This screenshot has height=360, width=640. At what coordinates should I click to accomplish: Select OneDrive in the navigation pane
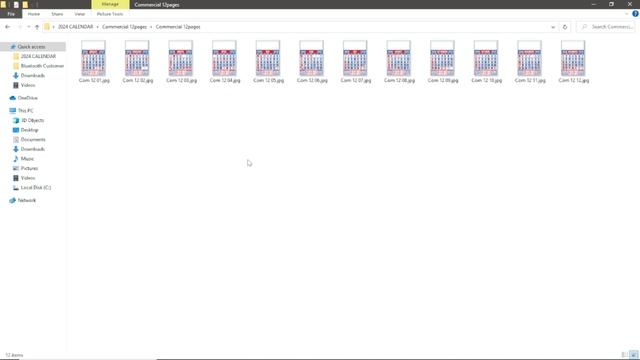point(27,98)
